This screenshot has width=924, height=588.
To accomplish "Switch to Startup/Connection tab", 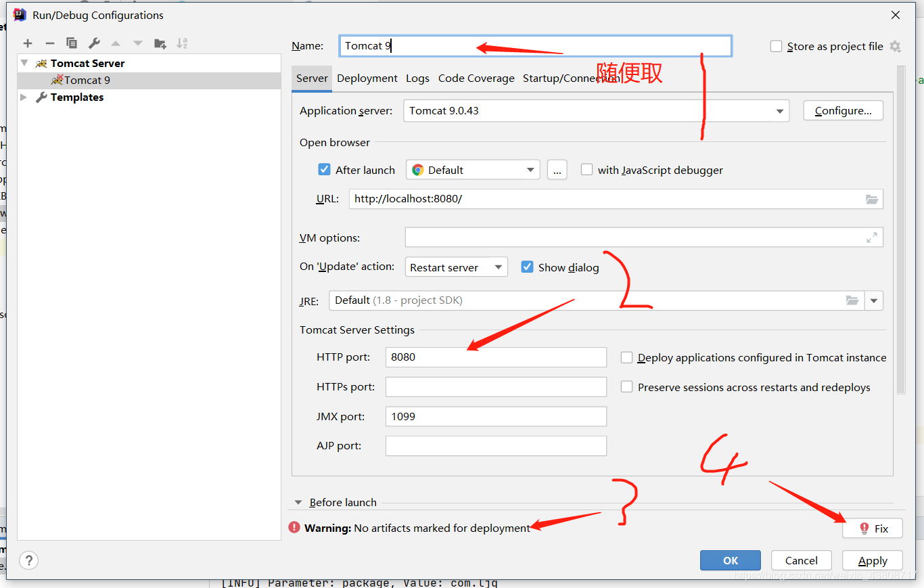I will 572,78.
